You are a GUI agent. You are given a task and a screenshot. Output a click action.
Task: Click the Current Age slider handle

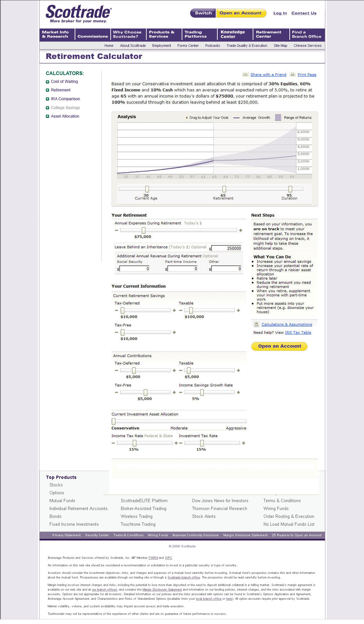pyautogui.click(x=147, y=189)
